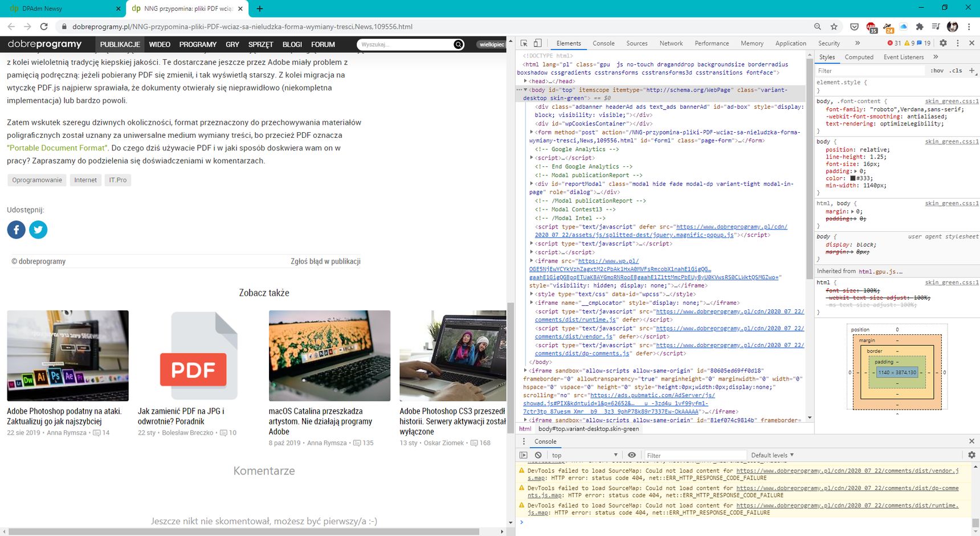The width and height of the screenshot is (980, 536).
Task: Close the DevTools panel
Action: click(x=971, y=43)
